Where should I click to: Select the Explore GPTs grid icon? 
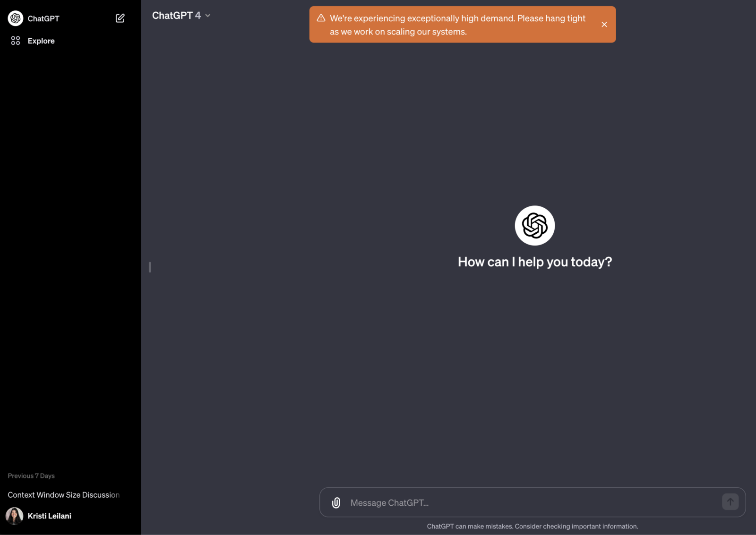click(15, 41)
